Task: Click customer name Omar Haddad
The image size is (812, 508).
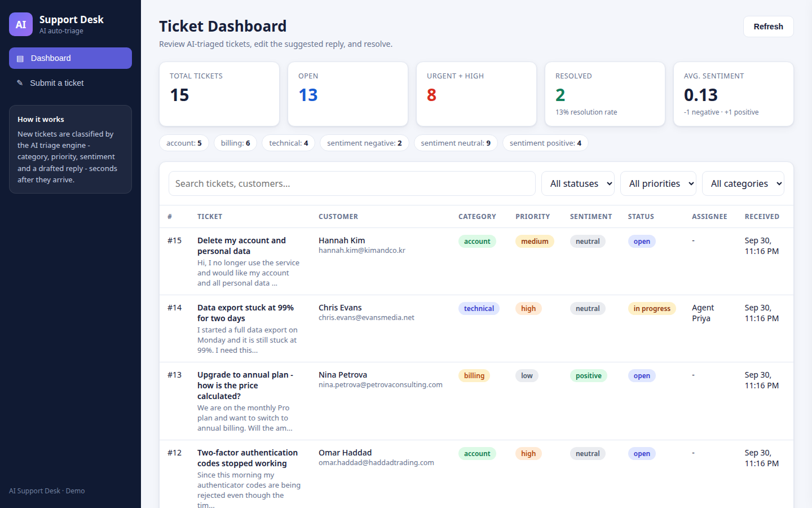Action: [x=345, y=453]
